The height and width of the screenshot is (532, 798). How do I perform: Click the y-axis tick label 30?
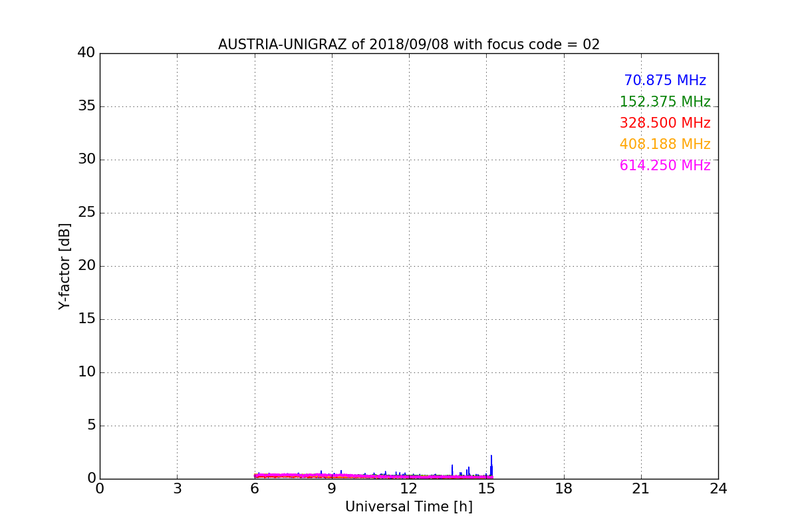tap(86, 160)
